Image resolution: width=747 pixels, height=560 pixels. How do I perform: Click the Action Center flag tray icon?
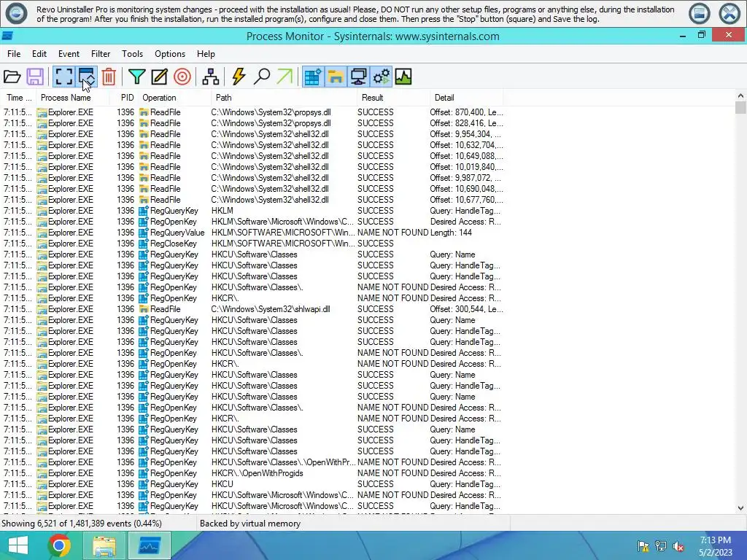643,545
